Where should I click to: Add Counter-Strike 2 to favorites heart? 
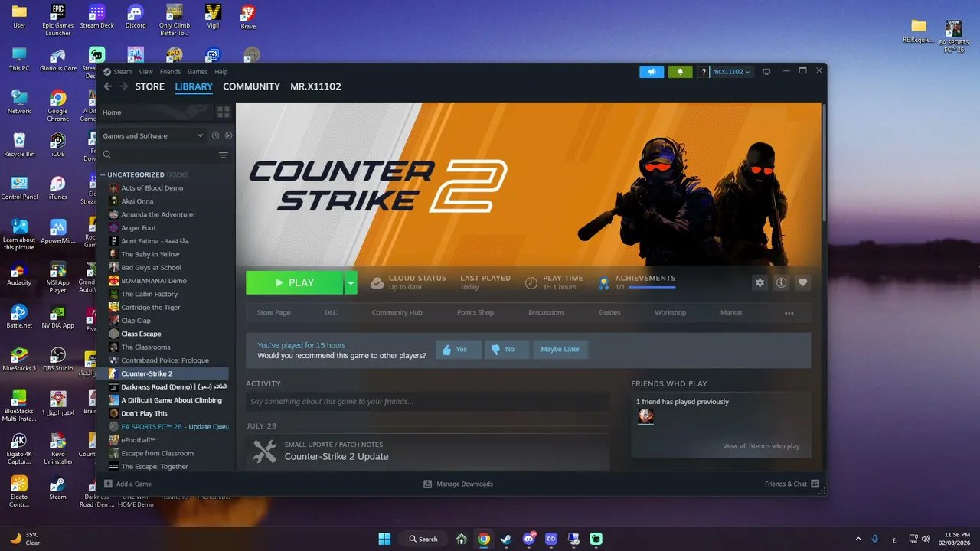[802, 282]
